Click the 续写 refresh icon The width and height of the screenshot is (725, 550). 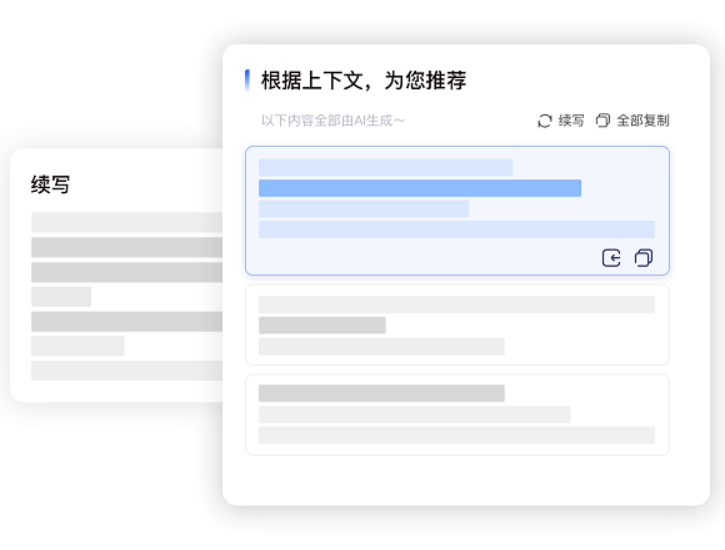click(x=545, y=121)
